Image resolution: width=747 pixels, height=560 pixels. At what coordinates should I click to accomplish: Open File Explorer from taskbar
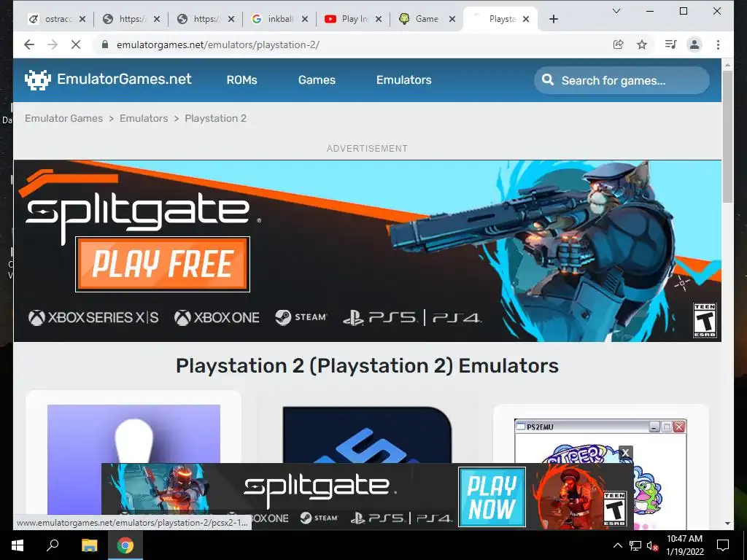(x=89, y=545)
